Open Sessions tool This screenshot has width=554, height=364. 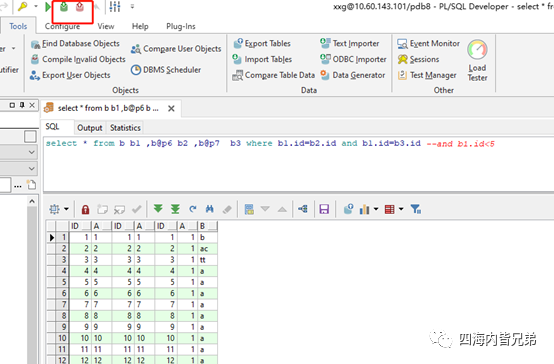point(418,59)
